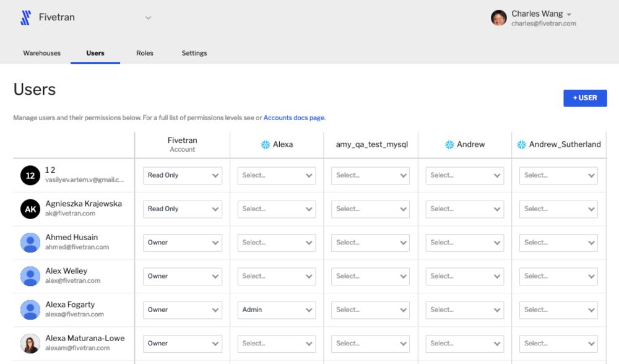Add a new user with +USER button

point(585,98)
